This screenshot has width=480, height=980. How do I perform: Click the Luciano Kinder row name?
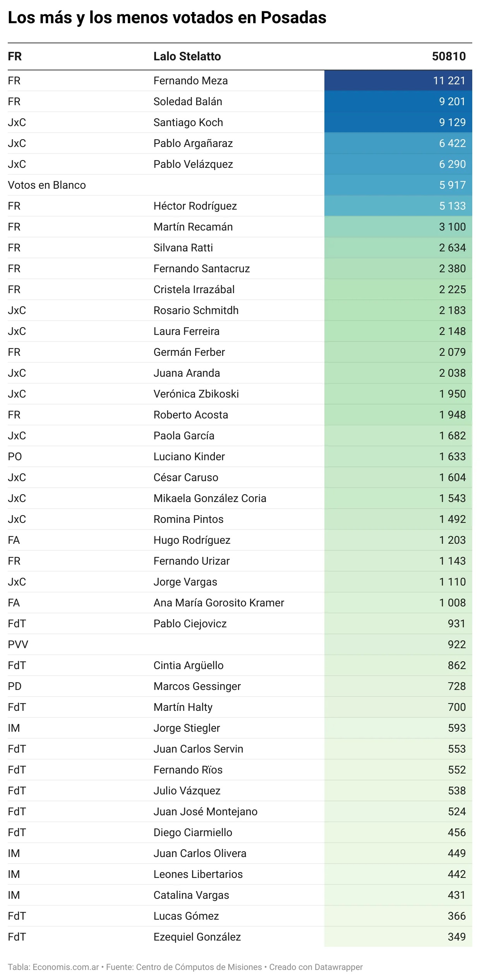point(189,456)
